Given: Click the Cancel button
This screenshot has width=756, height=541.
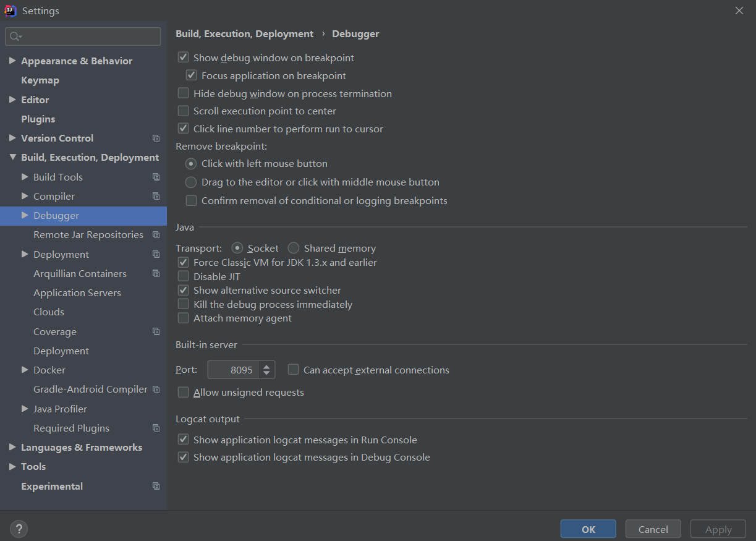Looking at the screenshot, I should (x=653, y=529).
